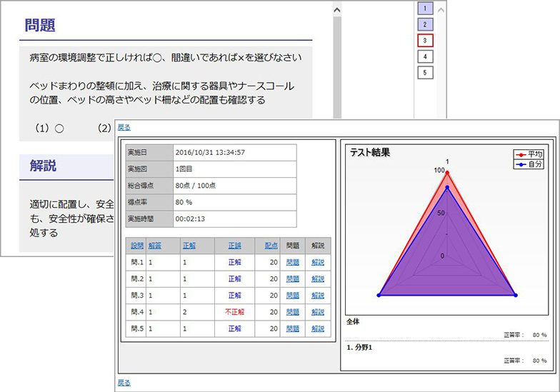
Task: Click elapsed time 00:02:13
Action: tap(190, 218)
